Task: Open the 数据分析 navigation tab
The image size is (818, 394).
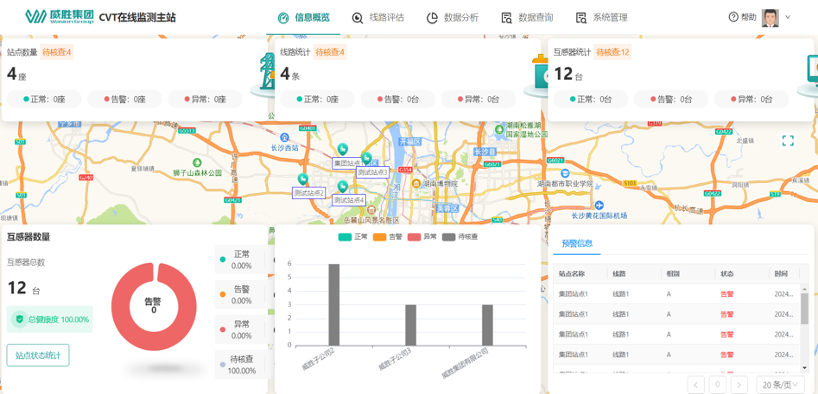Action: click(453, 17)
